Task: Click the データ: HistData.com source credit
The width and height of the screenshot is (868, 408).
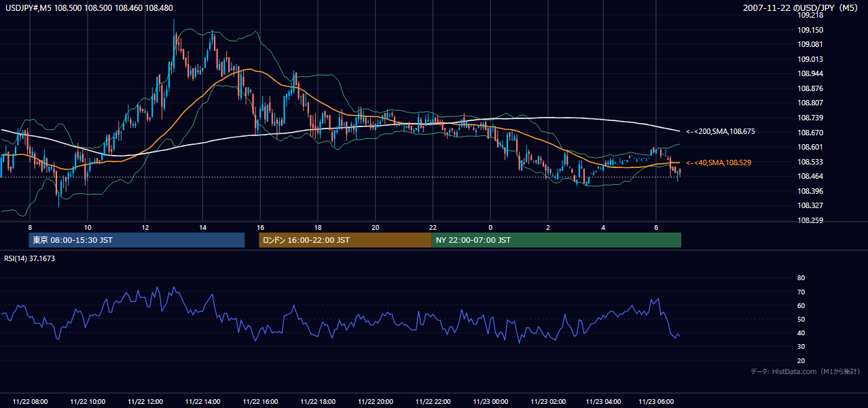Action: [806, 371]
